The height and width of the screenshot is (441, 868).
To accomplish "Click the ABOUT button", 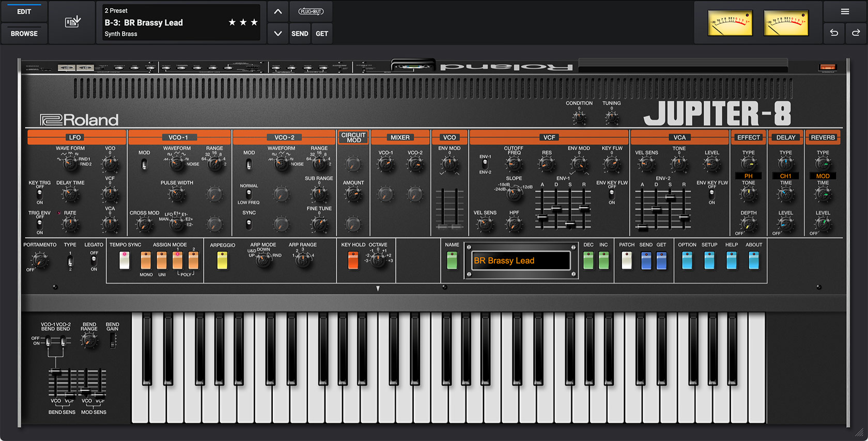I will point(754,260).
